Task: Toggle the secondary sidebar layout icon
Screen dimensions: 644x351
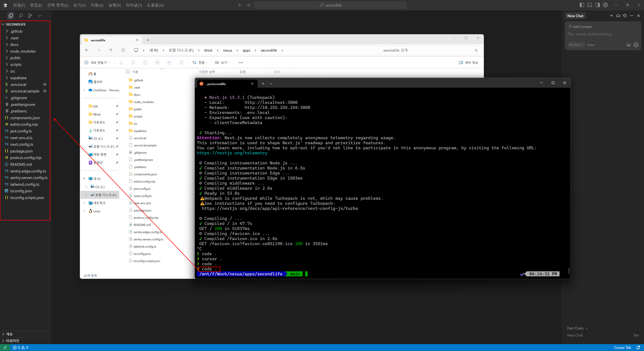Action: click(597, 5)
